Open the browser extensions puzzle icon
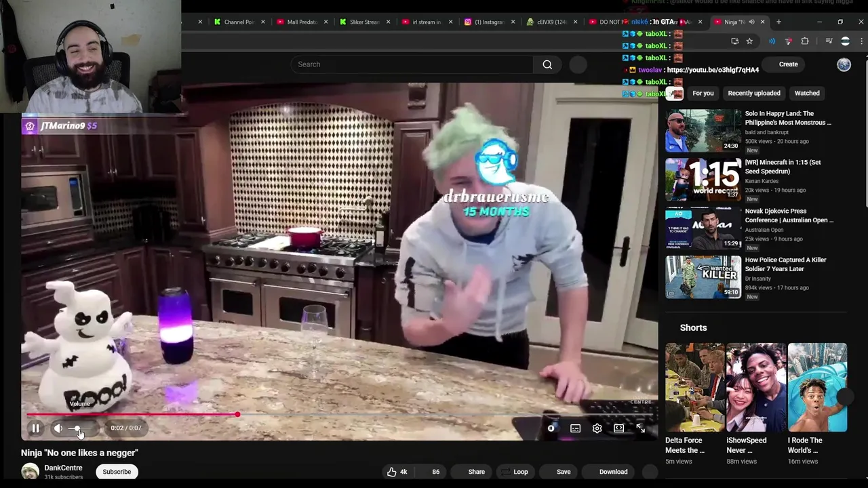The height and width of the screenshot is (488, 868). click(x=805, y=41)
